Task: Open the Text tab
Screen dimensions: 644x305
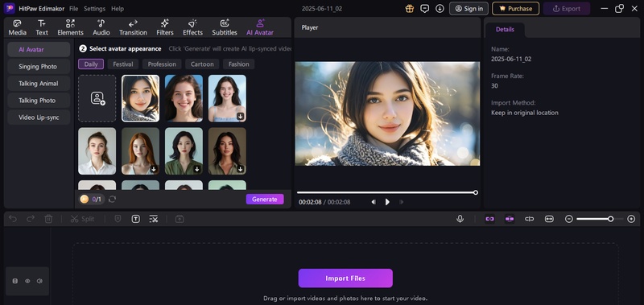Action: pos(42,27)
